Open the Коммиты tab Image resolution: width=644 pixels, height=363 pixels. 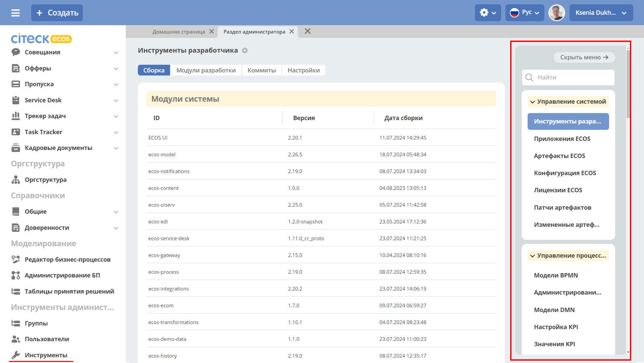click(x=262, y=70)
